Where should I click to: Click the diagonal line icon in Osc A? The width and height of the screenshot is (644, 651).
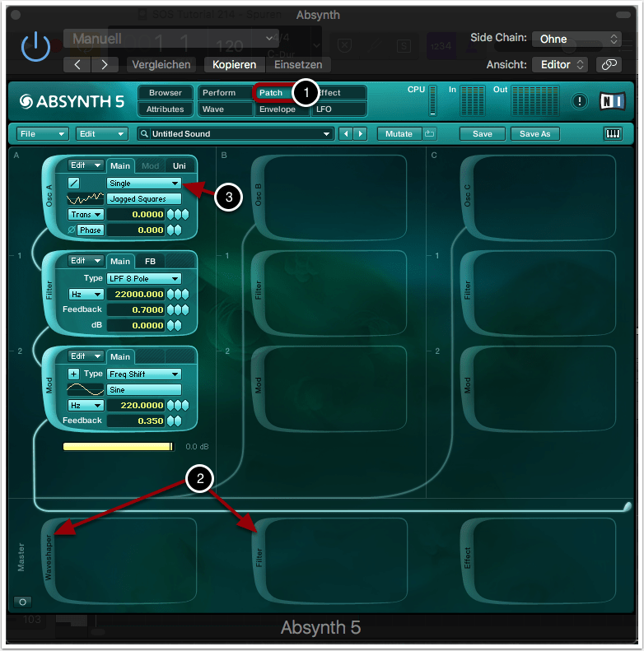click(x=73, y=184)
